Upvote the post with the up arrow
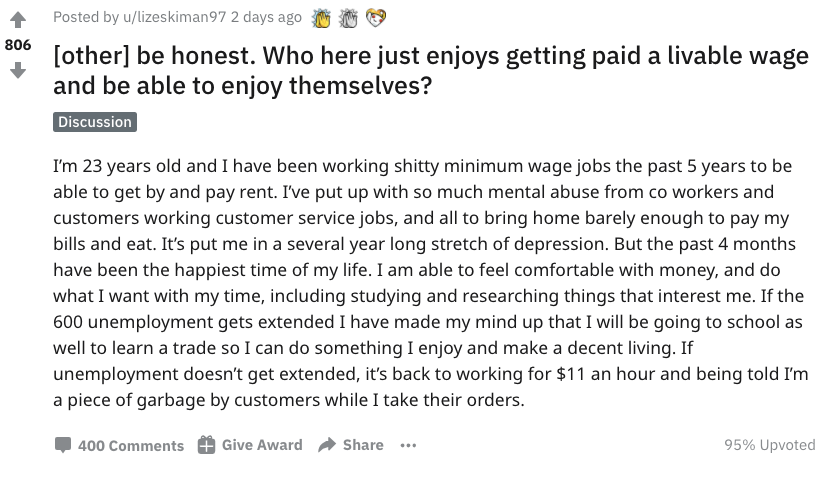Image resolution: width=829 pixels, height=487 pixels. coord(18,20)
